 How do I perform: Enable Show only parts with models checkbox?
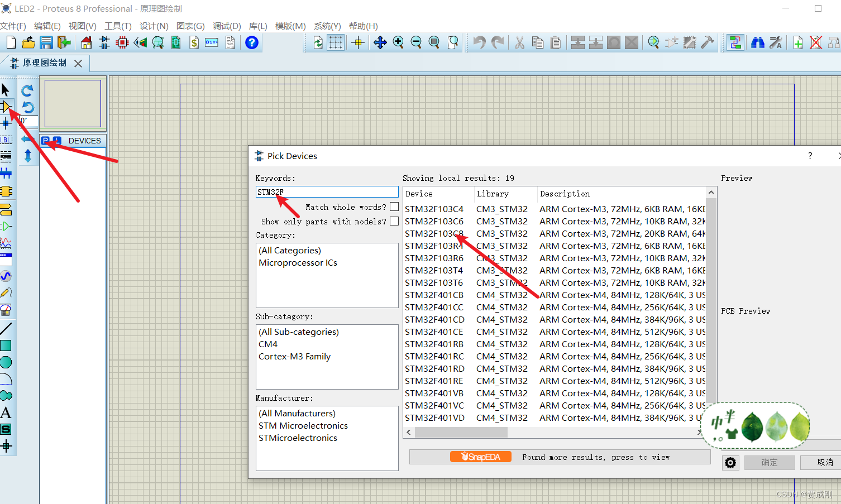tap(394, 221)
